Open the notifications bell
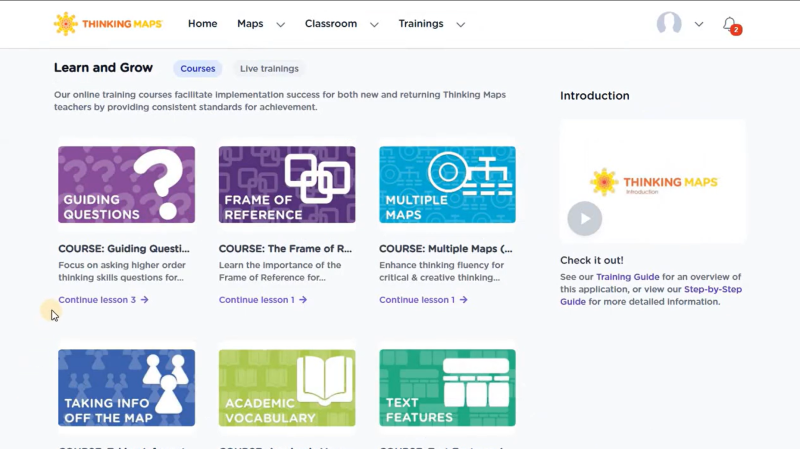The image size is (800, 449). (x=730, y=24)
